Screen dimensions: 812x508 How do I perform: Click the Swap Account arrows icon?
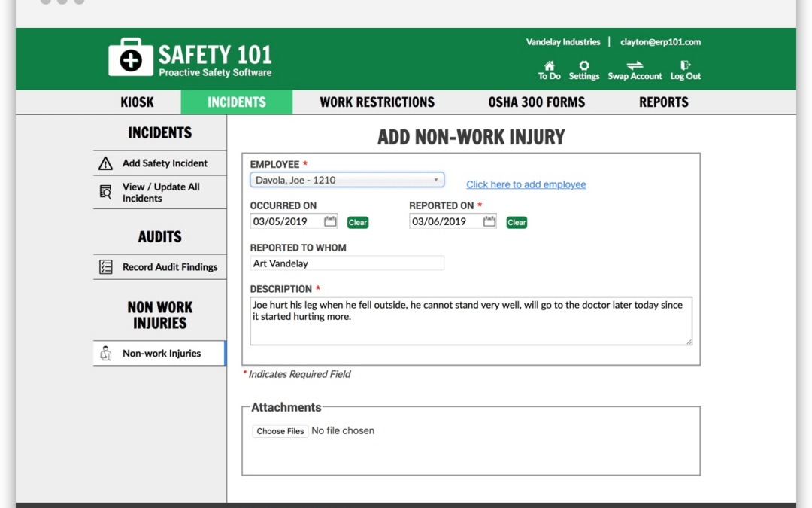(635, 65)
